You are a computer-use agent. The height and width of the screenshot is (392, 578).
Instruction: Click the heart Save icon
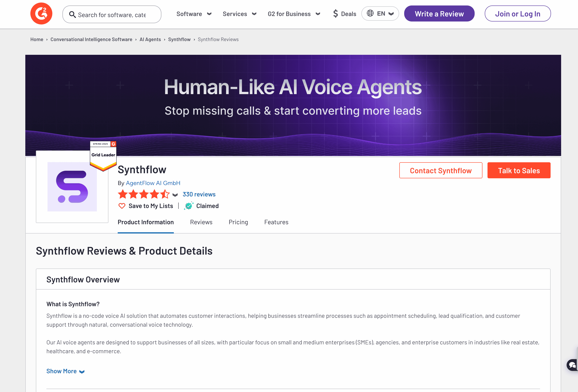click(122, 206)
